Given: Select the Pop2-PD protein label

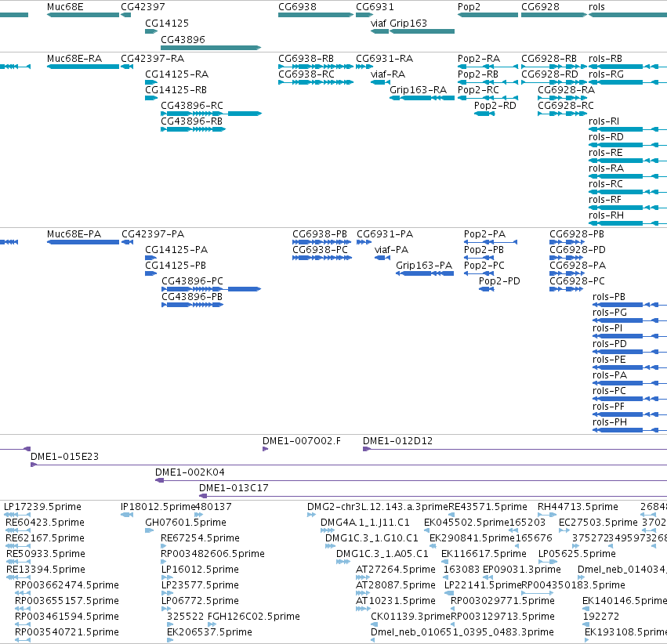Looking at the screenshot, I should [x=499, y=281].
